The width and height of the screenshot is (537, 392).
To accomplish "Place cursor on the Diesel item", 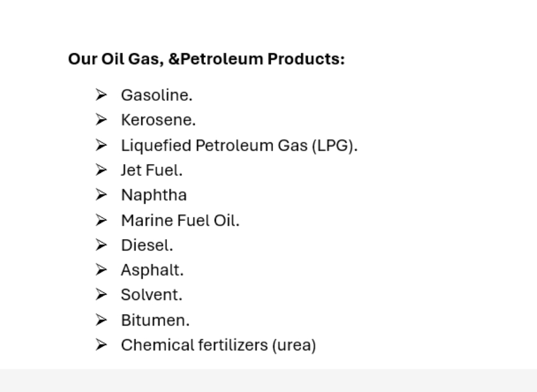I will [147, 246].
